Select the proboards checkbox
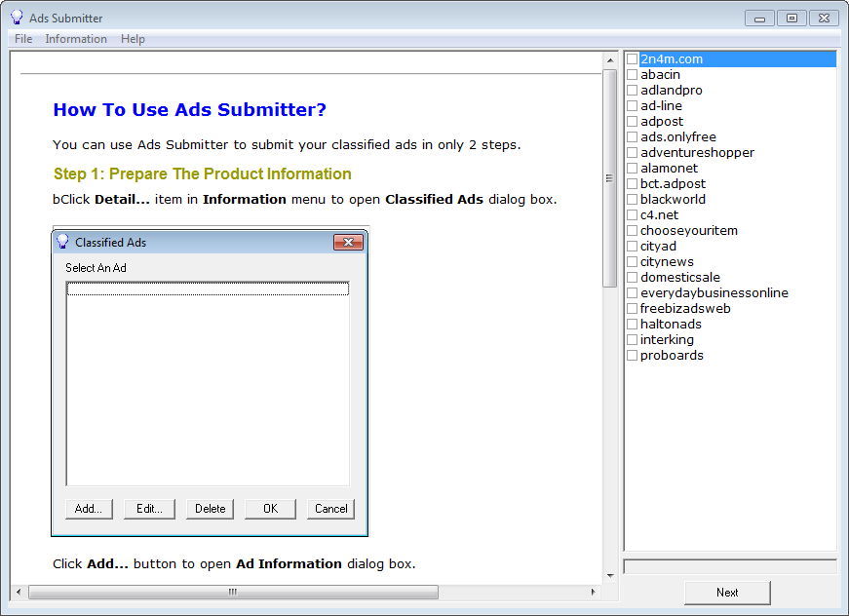 (x=633, y=356)
